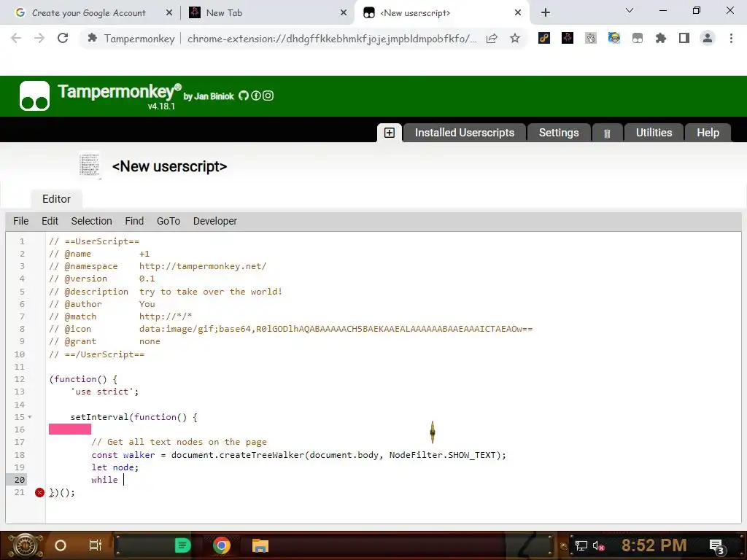This screenshot has width=747, height=560.
Task: Click the pink highlighted block on line 16
Action: click(x=70, y=429)
